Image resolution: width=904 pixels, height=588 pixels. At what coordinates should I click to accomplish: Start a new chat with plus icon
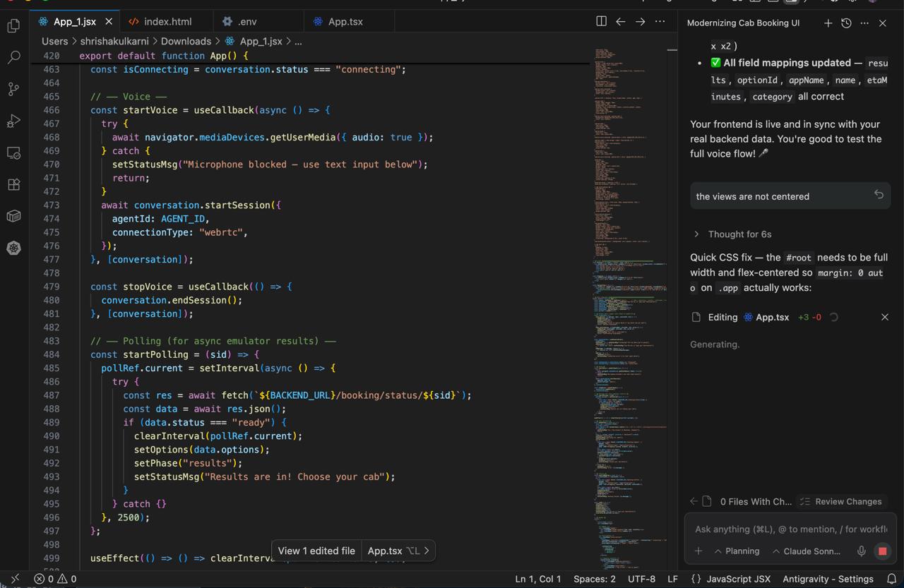pos(828,23)
